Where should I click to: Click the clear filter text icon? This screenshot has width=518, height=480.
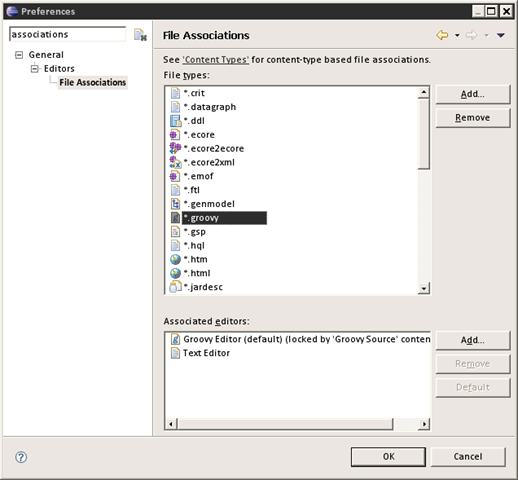(140, 35)
